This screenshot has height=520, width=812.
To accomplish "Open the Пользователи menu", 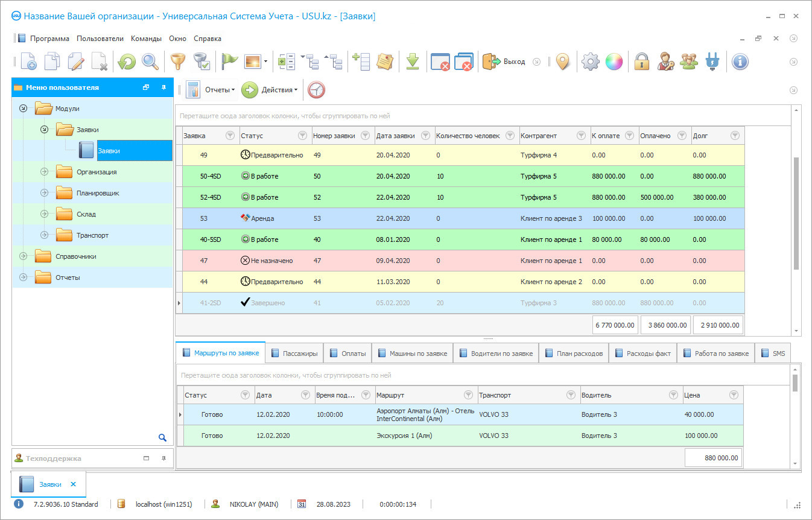I will pyautogui.click(x=100, y=38).
